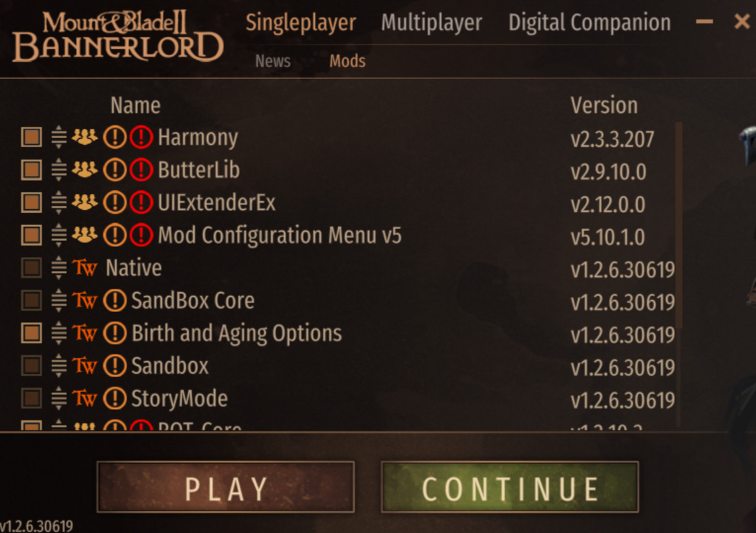This screenshot has width=756, height=533.
Task: Switch to the Multiplayer tab
Action: pos(432,22)
